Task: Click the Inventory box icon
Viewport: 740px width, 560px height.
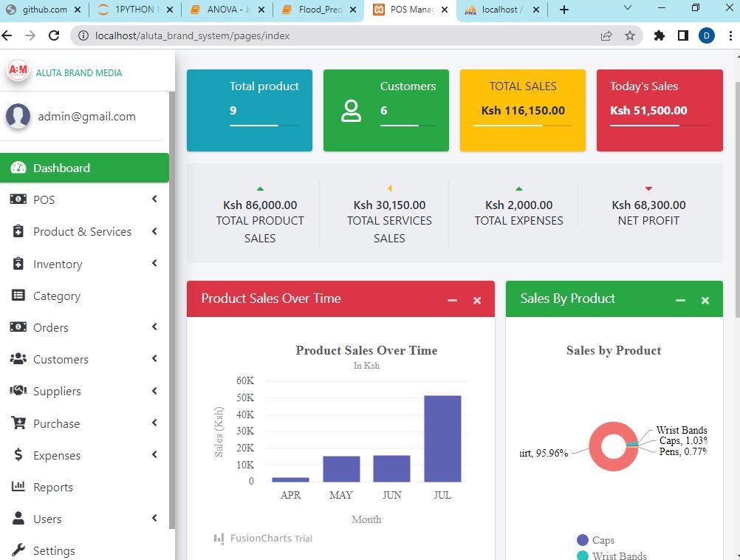Action: pos(17,264)
